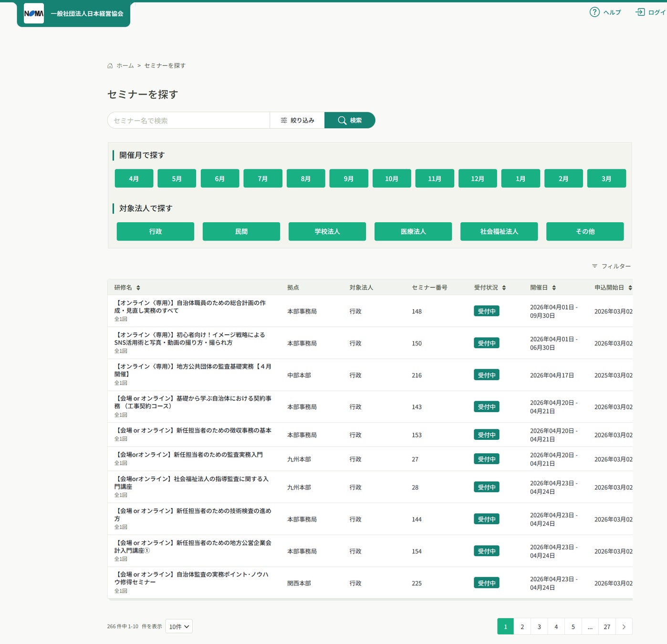Filter seminars by 10月
The width and height of the screenshot is (667, 644).
click(x=392, y=178)
